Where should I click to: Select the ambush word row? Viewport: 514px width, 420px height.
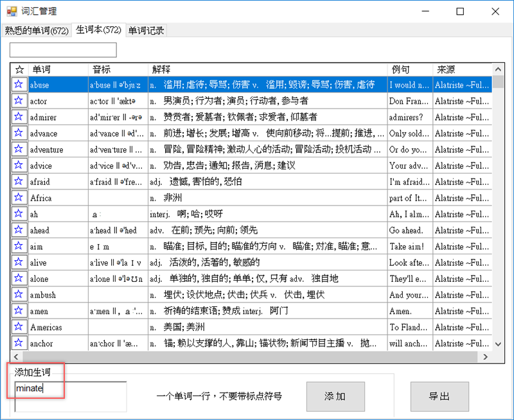coord(58,295)
